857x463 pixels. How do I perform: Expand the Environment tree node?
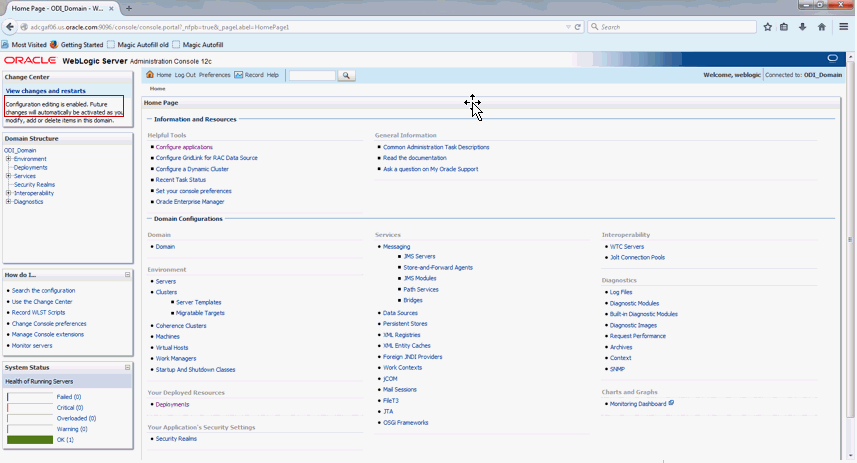tap(8, 159)
